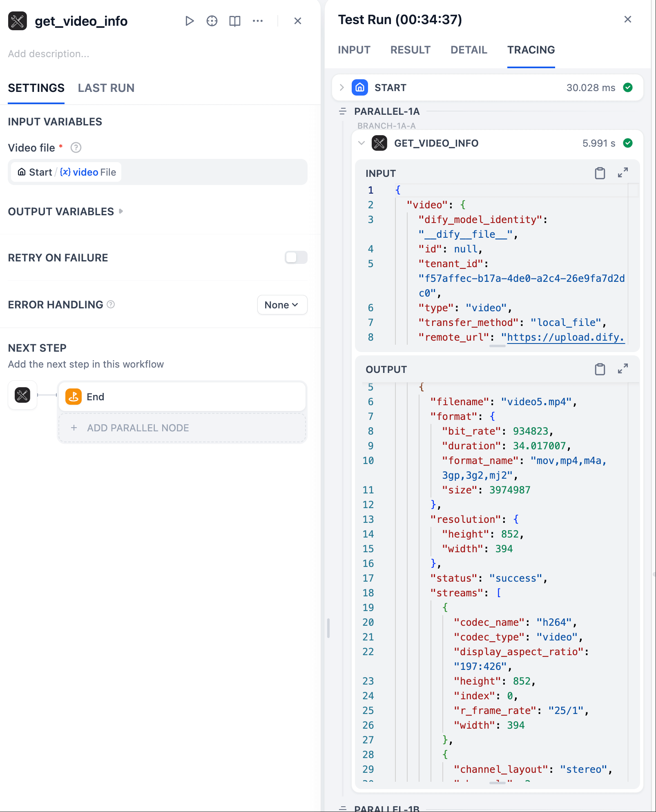
Task: Open the help docs book icon
Action: coord(235,21)
